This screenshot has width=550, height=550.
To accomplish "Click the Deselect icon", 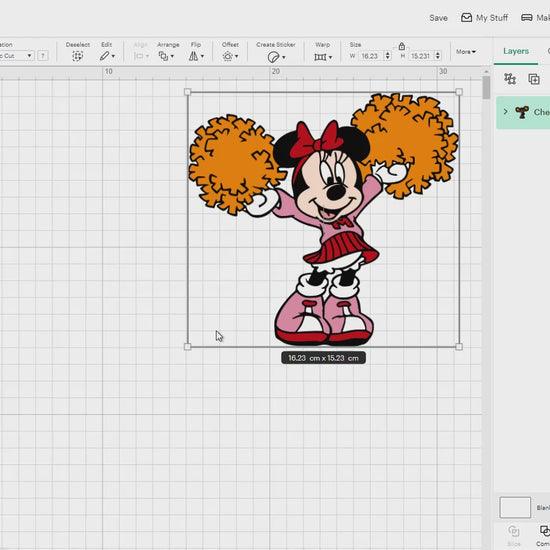I will tap(78, 56).
